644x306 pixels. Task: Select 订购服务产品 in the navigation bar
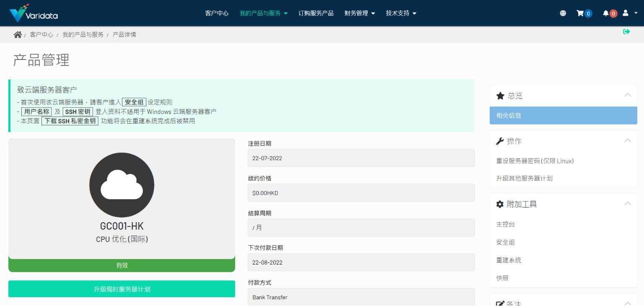(x=316, y=13)
